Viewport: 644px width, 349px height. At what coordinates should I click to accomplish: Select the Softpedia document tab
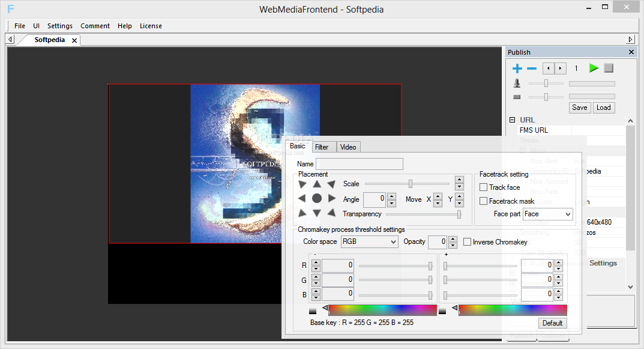pyautogui.click(x=49, y=40)
